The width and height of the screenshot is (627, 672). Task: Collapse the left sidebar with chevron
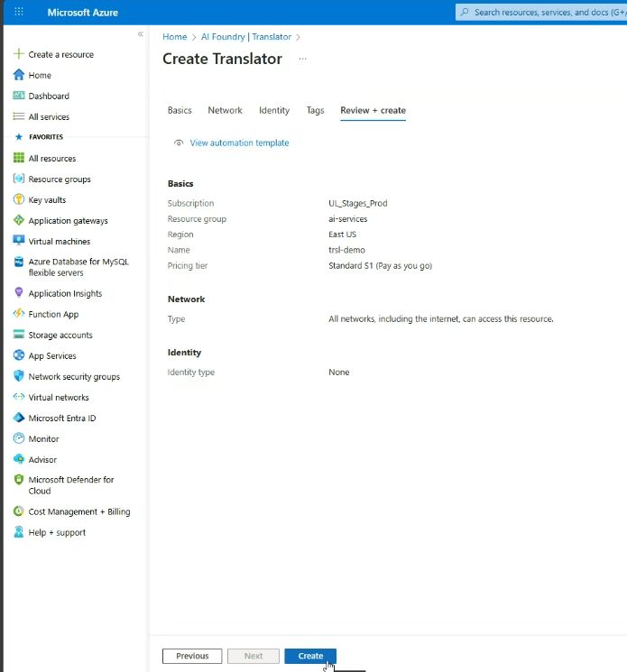click(140, 34)
